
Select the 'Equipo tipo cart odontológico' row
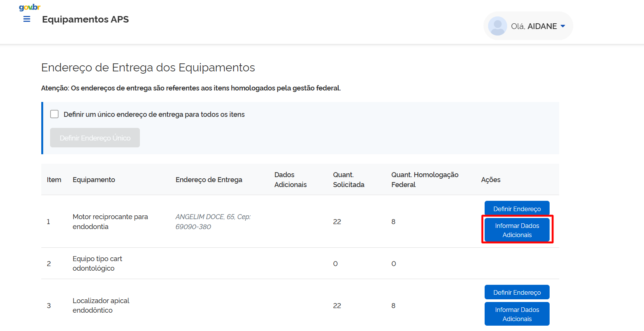[97, 263]
